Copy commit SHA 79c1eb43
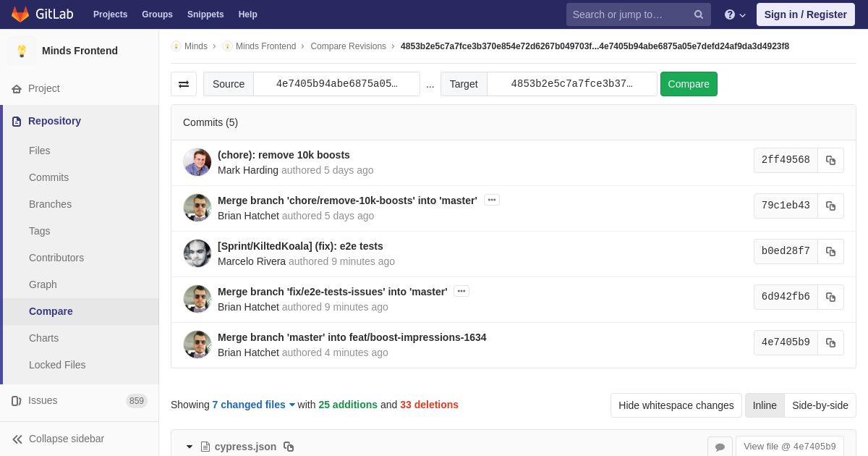This screenshot has width=868, height=456. coord(830,206)
